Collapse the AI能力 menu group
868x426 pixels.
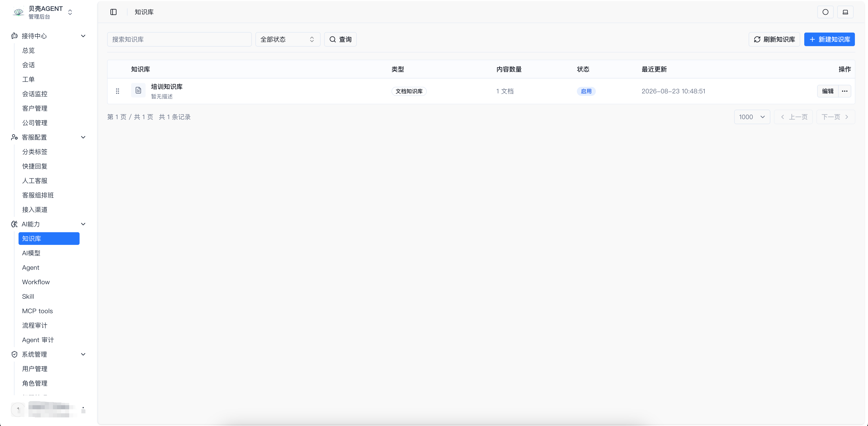(x=83, y=224)
